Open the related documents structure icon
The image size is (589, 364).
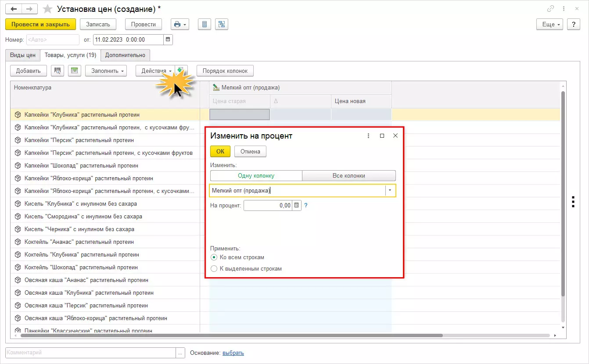pyautogui.click(x=221, y=25)
